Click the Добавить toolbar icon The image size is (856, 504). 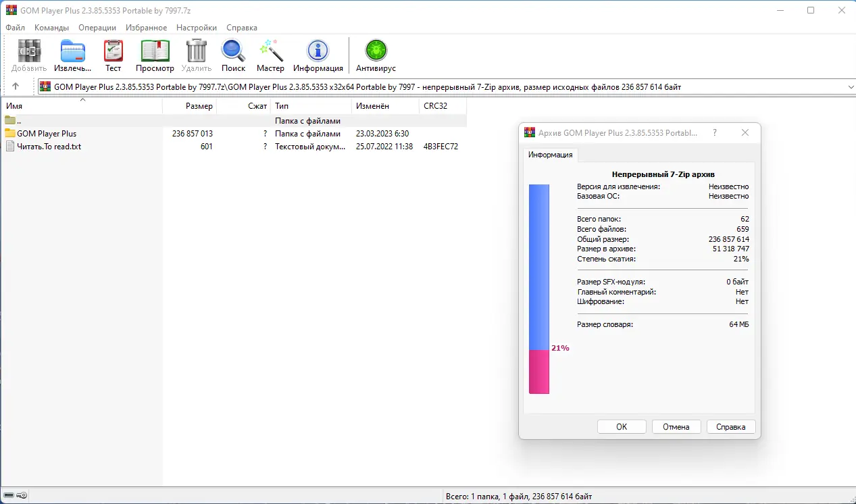click(29, 51)
